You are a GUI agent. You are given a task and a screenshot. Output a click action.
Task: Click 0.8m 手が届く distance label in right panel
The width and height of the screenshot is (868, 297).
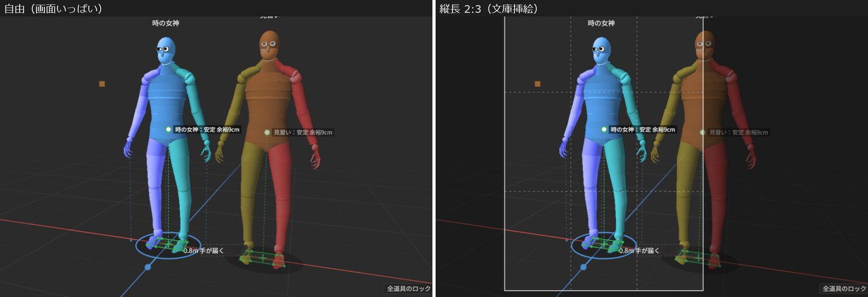tap(639, 251)
